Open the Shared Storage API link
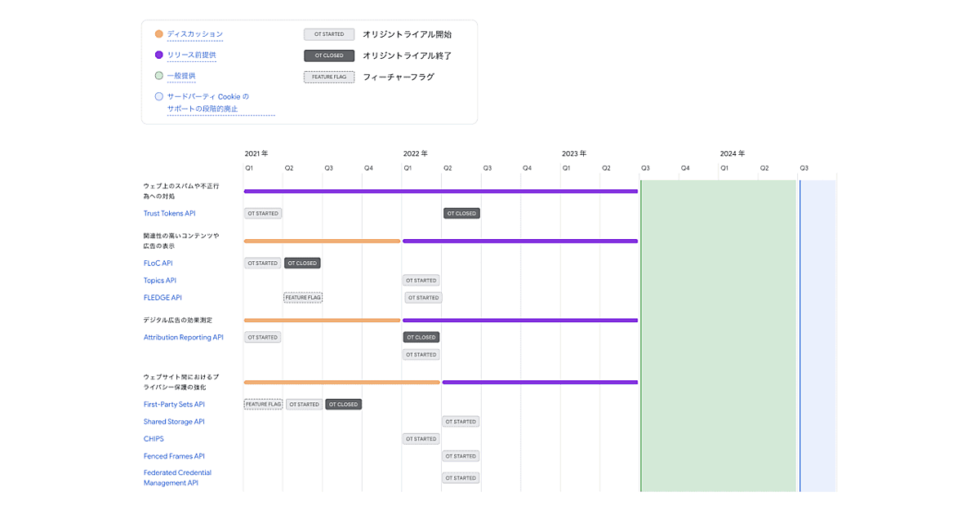The width and height of the screenshot is (980, 514). [x=174, y=422]
